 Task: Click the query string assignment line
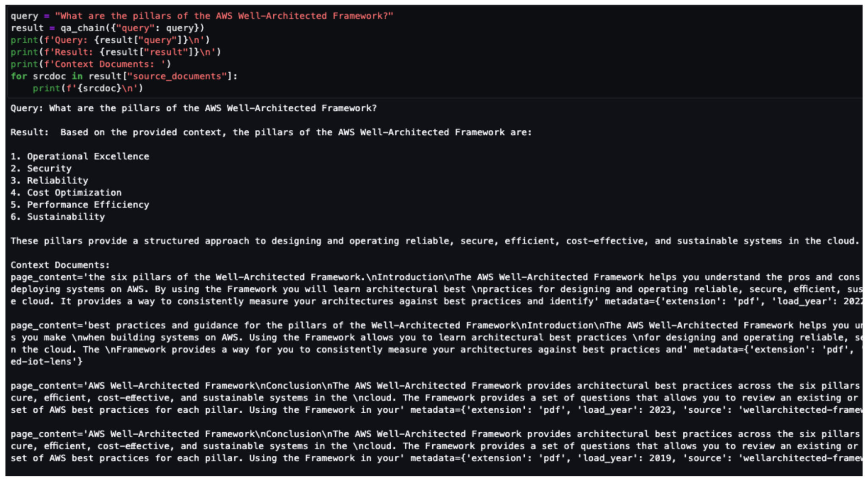[x=202, y=16]
